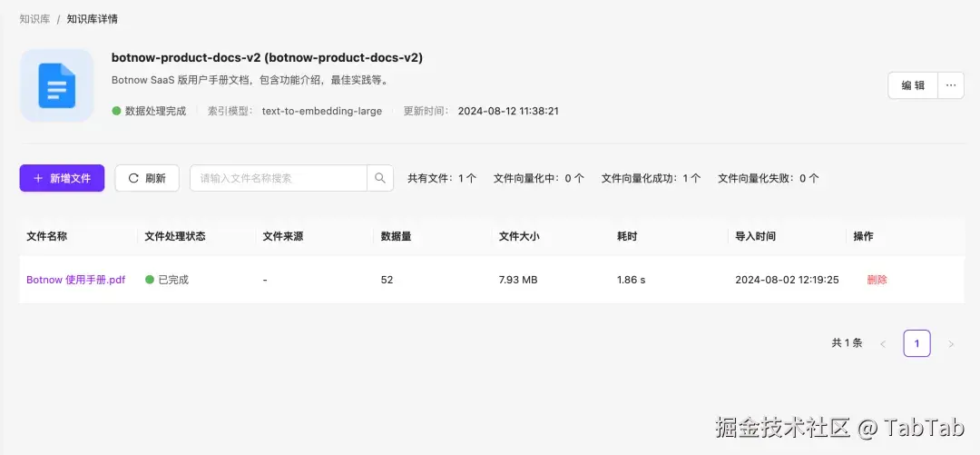The width and height of the screenshot is (980, 455).
Task: Click the 刷新 button
Action: pyautogui.click(x=147, y=178)
